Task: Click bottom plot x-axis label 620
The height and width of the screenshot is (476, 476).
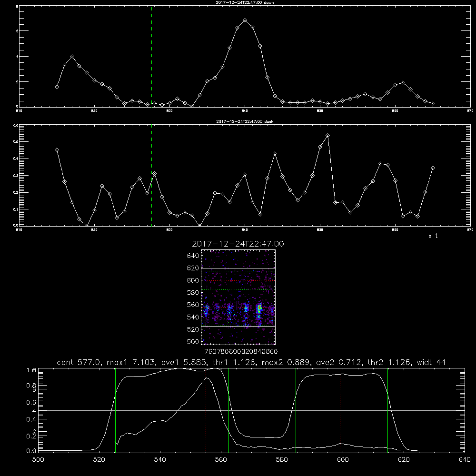Action: pos(404,460)
